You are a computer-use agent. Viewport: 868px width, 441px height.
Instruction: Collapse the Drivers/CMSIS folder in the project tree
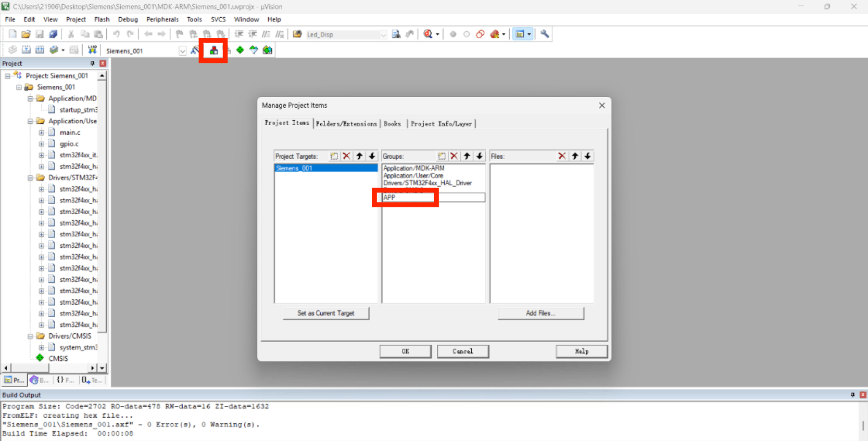(30, 336)
